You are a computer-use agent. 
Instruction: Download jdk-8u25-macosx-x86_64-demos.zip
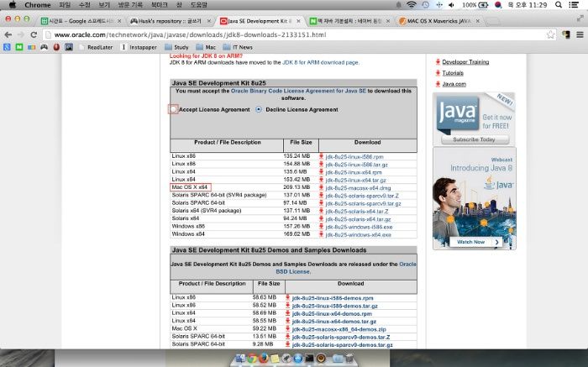point(339,329)
